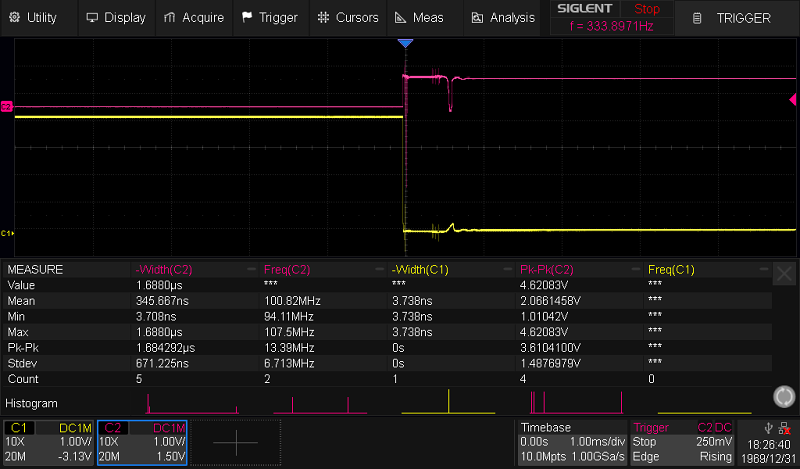Click the C2 channel offset marker on left

(x=6, y=105)
